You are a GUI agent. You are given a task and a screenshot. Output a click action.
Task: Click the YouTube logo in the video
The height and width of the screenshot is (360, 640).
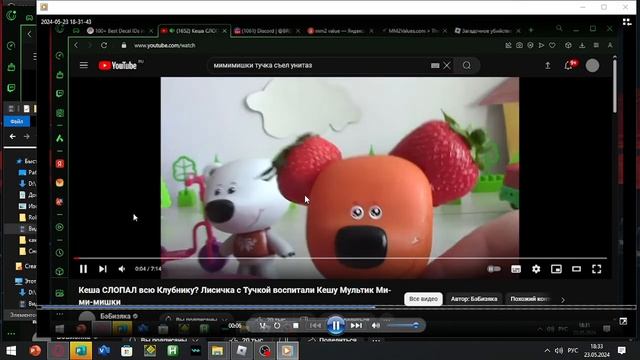tap(118, 65)
